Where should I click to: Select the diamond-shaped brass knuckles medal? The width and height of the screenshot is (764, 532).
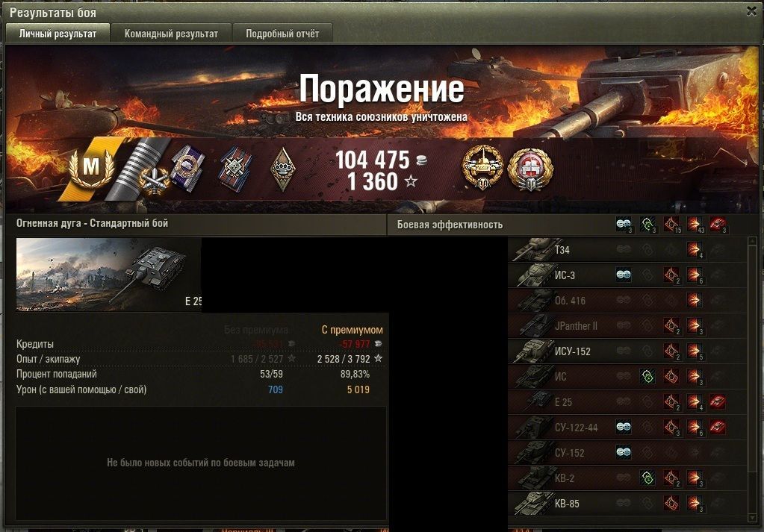click(283, 169)
